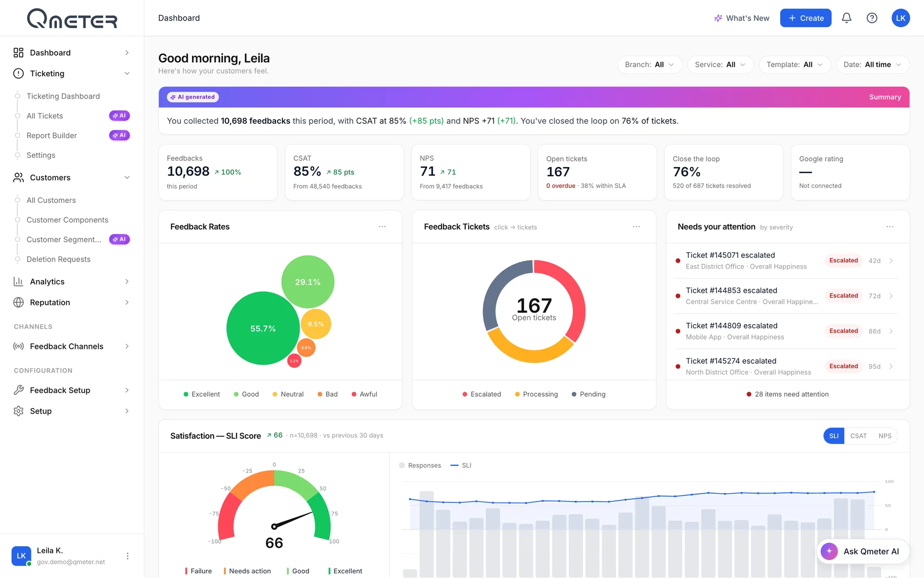Image resolution: width=924 pixels, height=578 pixels.
Task: Click the Create button
Action: click(x=805, y=18)
